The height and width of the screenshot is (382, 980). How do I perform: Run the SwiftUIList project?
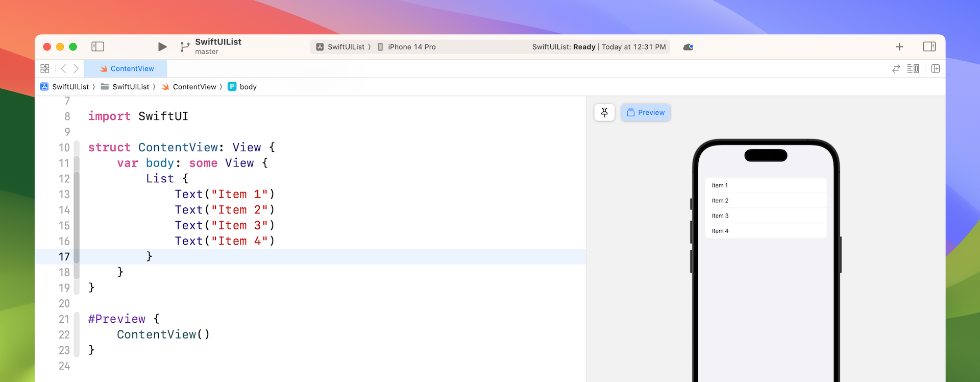click(x=162, y=46)
